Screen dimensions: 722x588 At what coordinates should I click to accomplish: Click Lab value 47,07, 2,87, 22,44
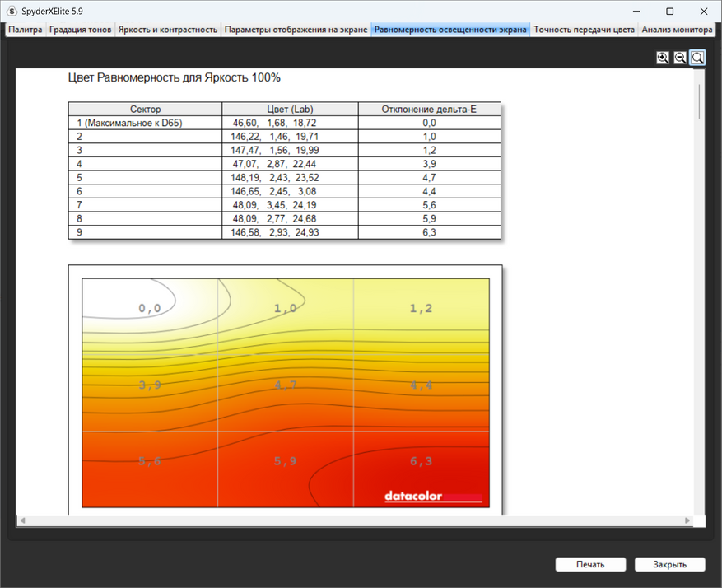tap(274, 164)
